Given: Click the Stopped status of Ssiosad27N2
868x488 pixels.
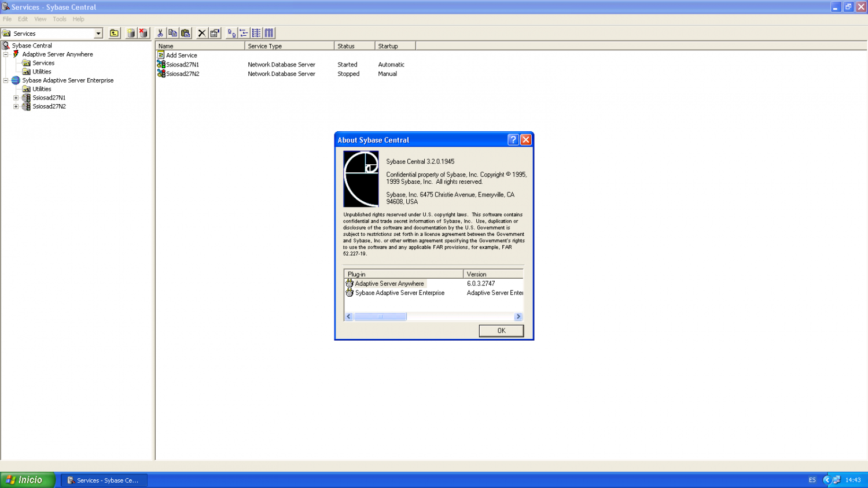Looking at the screenshot, I should coord(348,73).
